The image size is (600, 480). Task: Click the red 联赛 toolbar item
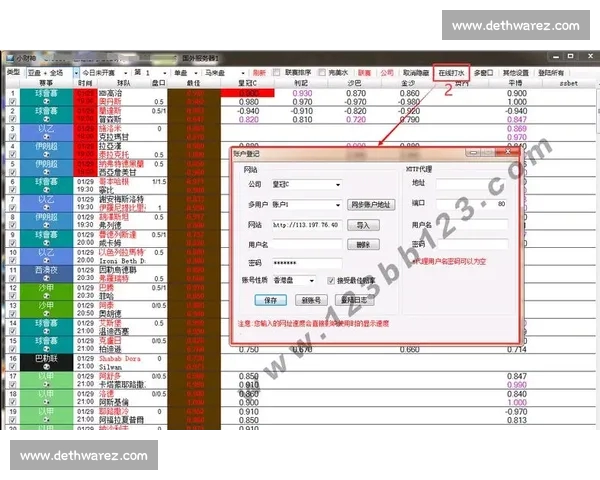tap(364, 73)
